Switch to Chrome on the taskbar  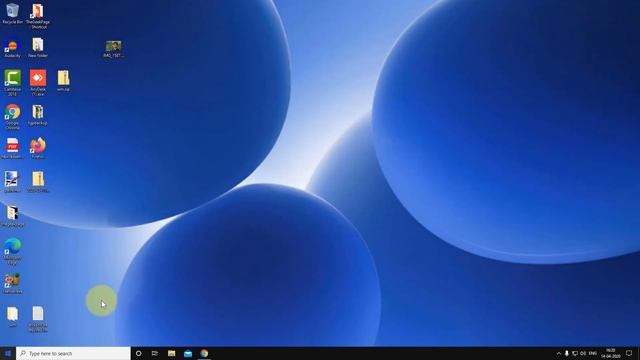[x=204, y=353]
